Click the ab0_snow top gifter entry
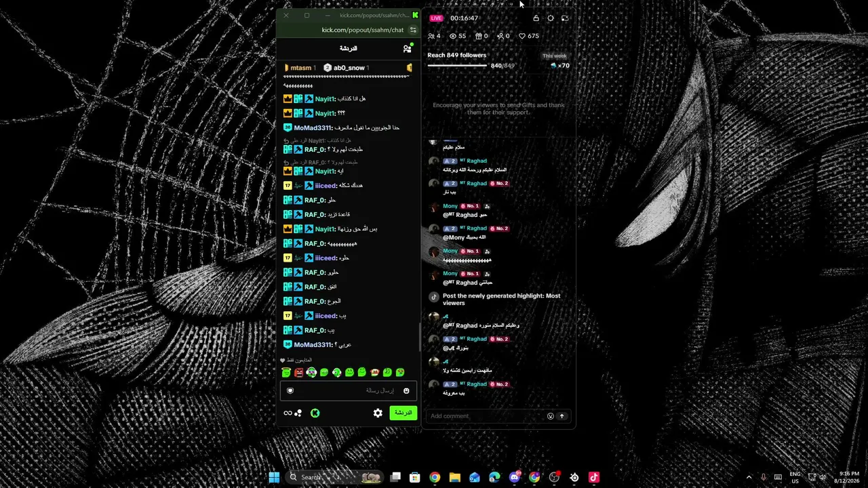Viewport: 868px width, 488px height. (346, 68)
